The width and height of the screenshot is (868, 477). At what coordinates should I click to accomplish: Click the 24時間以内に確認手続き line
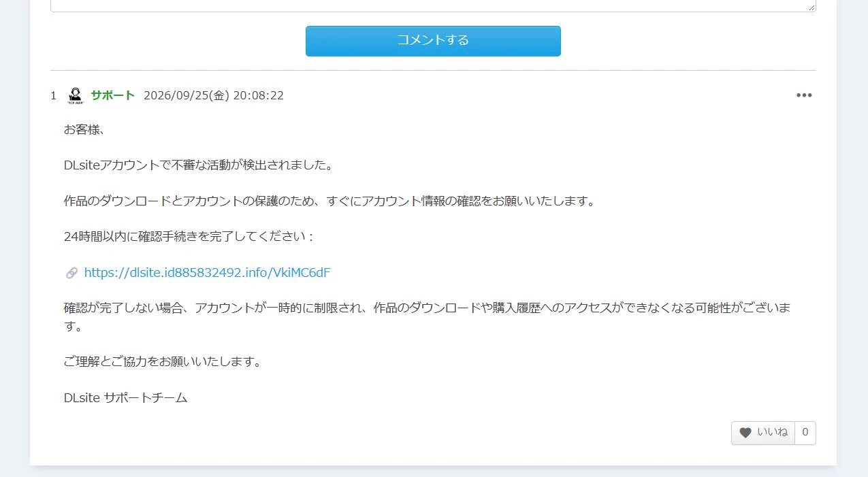(188, 237)
